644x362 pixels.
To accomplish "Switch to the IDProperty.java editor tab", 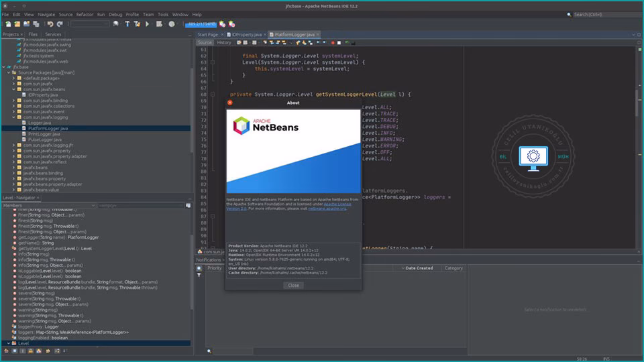I will point(247,34).
